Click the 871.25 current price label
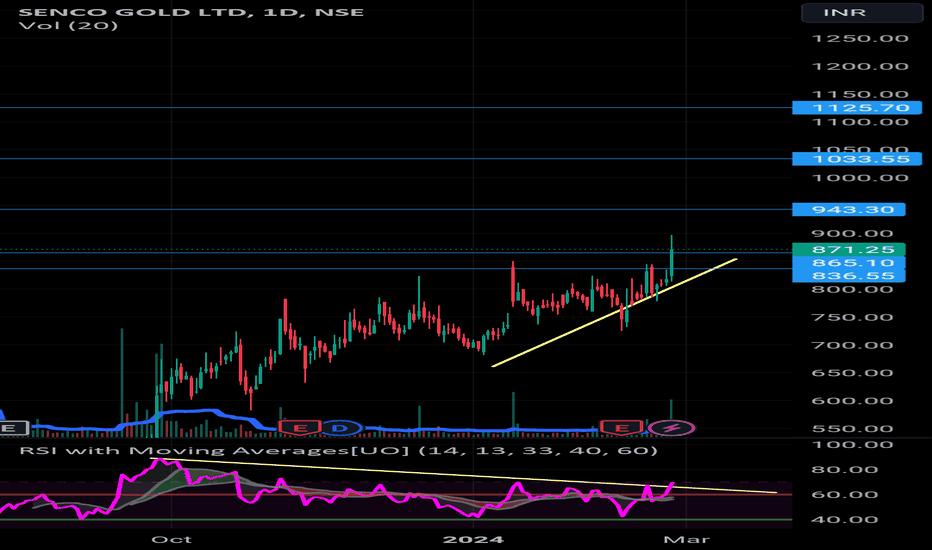The width and height of the screenshot is (932, 550). (849, 249)
